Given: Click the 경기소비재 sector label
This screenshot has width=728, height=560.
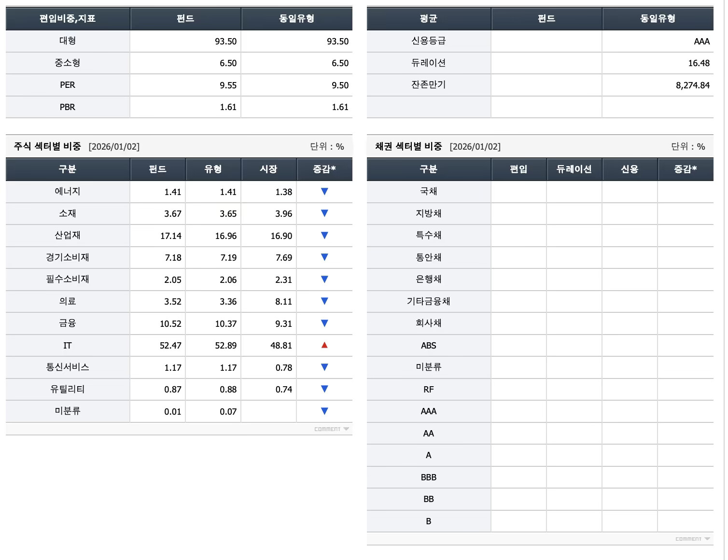Looking at the screenshot, I should click(68, 257).
